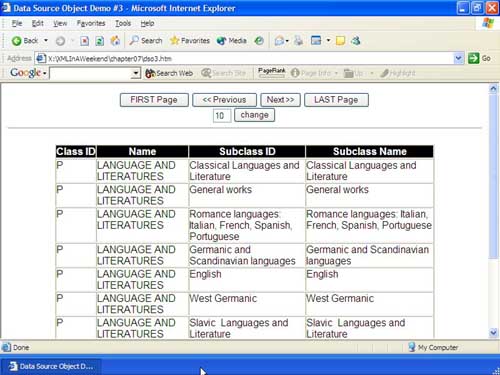Expand the Address bar dropdown
This screenshot has width=500, height=375.
tap(459, 58)
